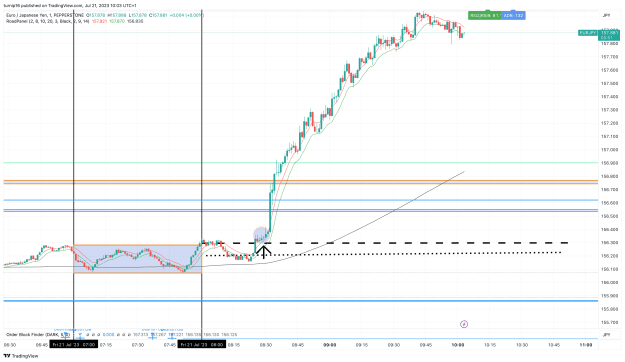
Task: Click 157.500 on the price scale
Action: (609, 83)
